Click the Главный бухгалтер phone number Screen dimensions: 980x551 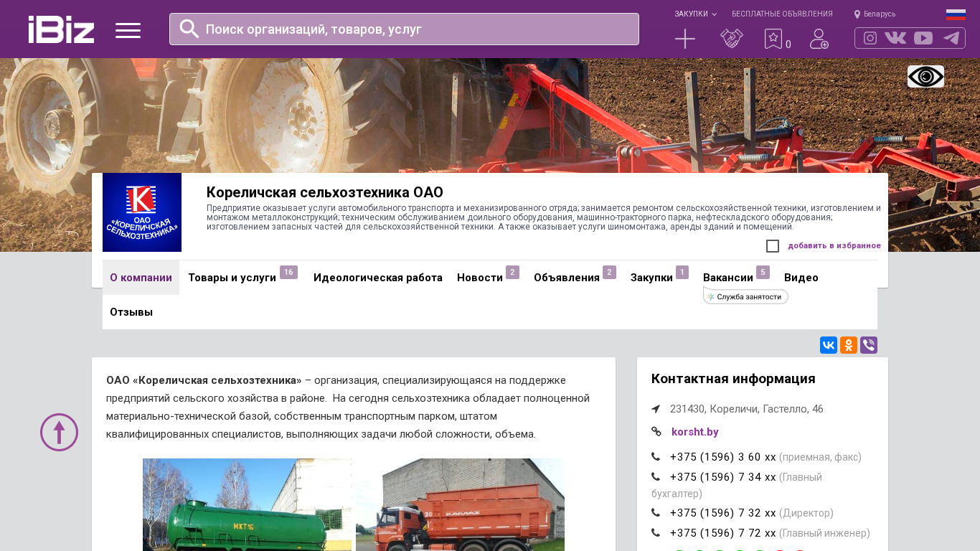coord(723,477)
